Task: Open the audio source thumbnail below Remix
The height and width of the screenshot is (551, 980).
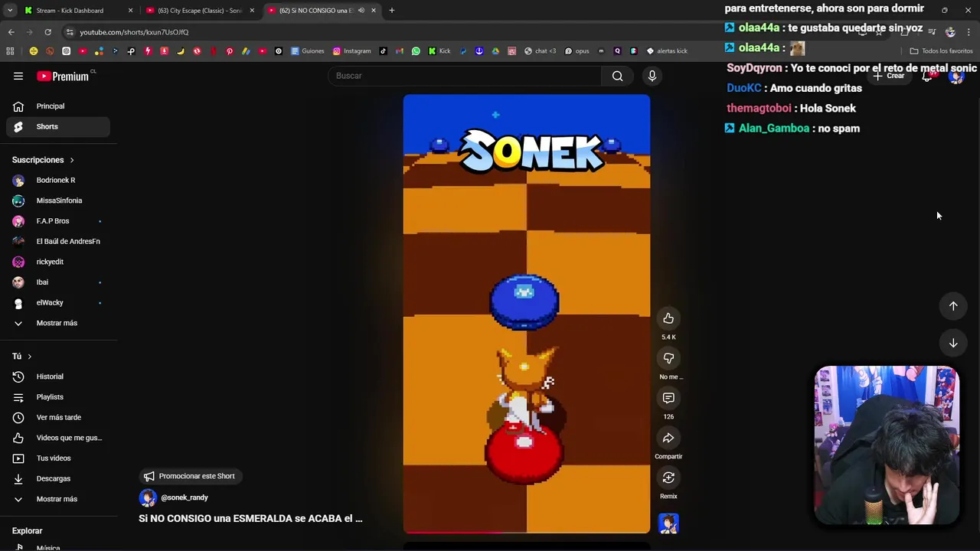Action: click(x=668, y=523)
